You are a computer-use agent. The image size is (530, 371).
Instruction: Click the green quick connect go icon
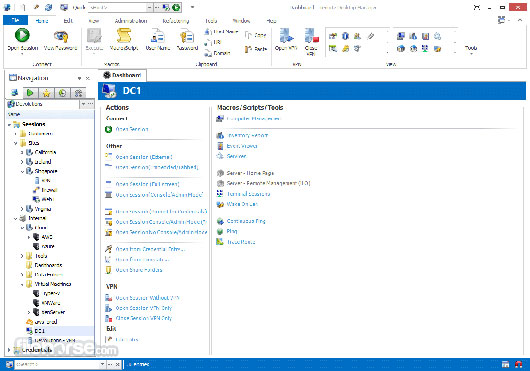176,7
